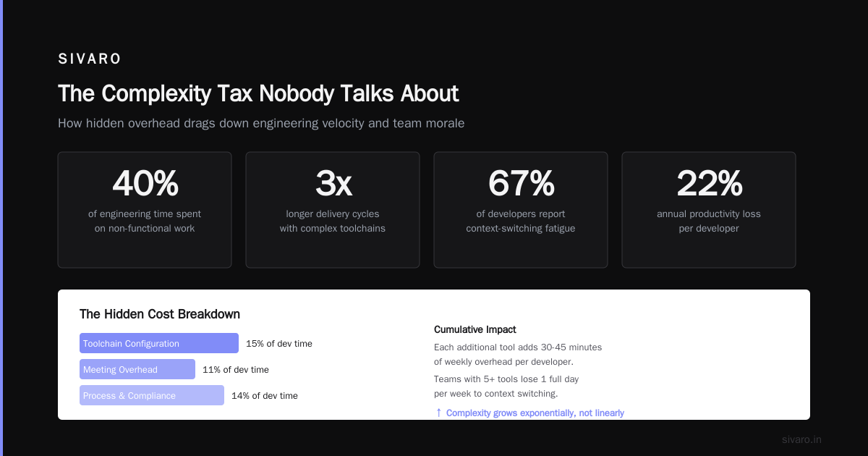Click 'Complexity grows exponentially, not linearly' text
Viewport: 868px width, 456px height.
(x=535, y=413)
